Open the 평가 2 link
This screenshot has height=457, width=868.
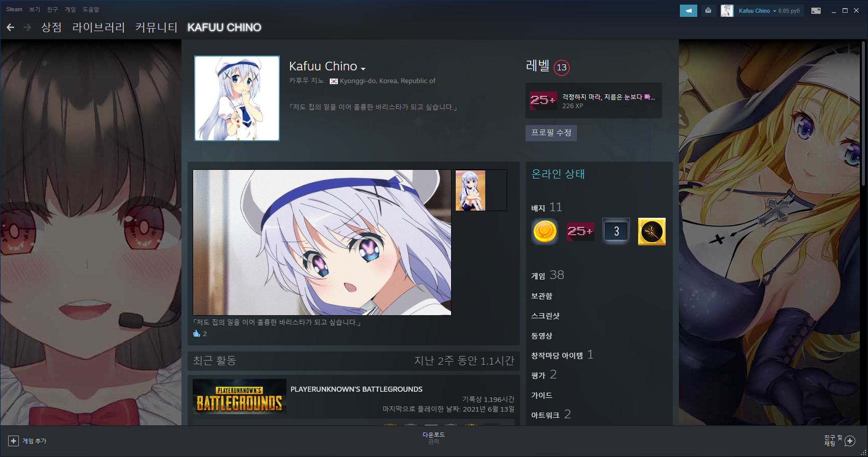click(544, 375)
